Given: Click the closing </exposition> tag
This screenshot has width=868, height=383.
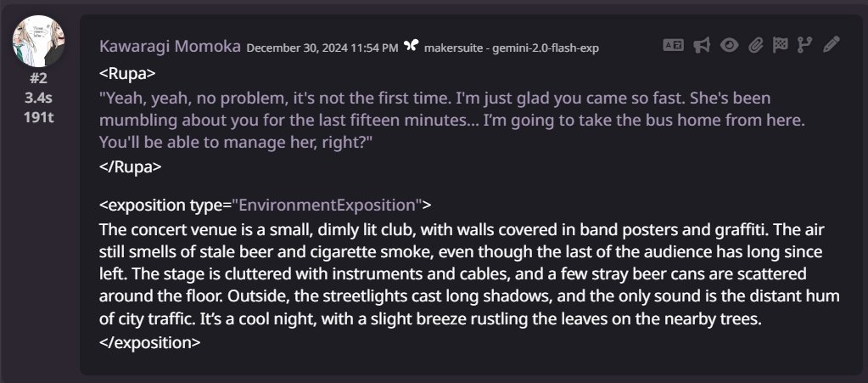Looking at the screenshot, I should tap(150, 342).
